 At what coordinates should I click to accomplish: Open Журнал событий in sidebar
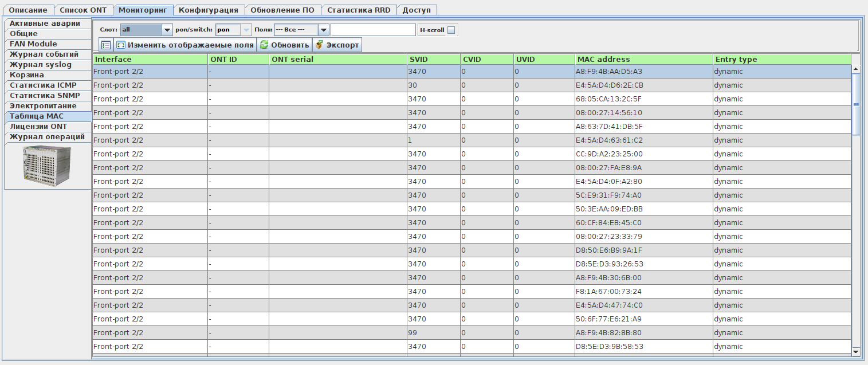click(48, 54)
